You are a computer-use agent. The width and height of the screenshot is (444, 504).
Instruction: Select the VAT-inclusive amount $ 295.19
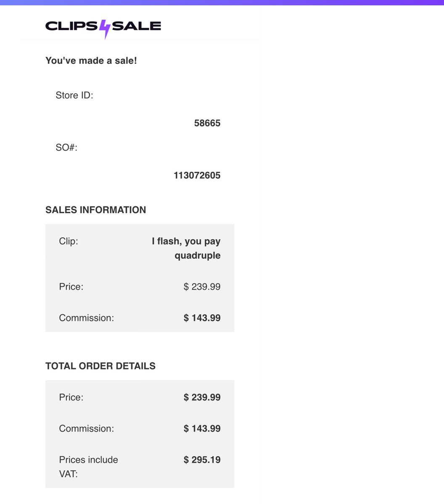[x=202, y=460]
